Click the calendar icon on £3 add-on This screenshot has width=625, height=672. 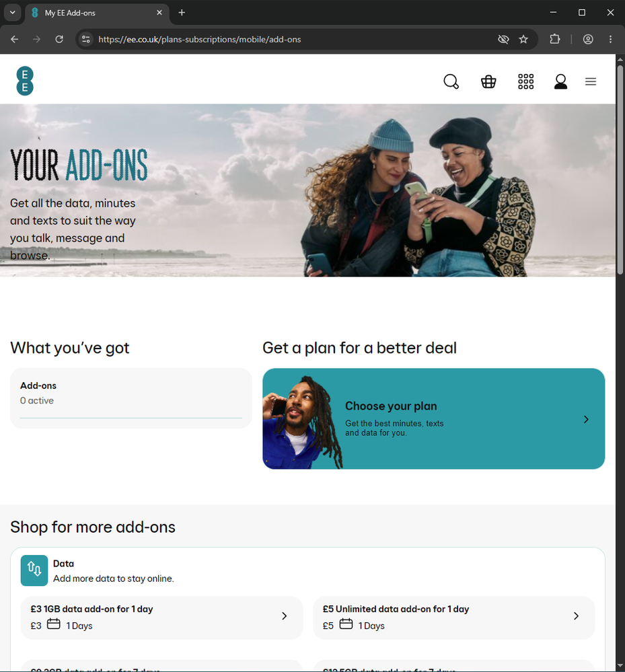(54, 624)
